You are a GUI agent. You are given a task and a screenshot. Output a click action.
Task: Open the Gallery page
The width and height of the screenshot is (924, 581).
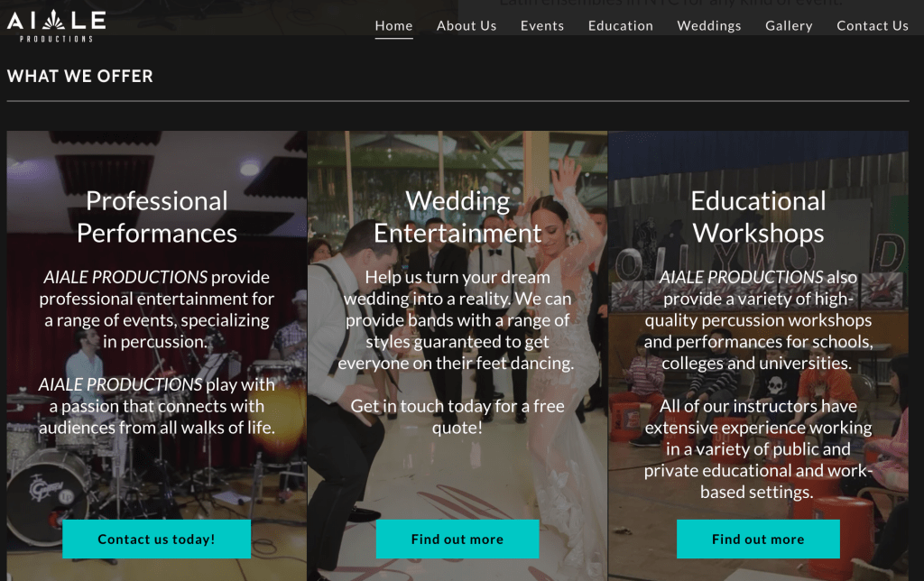tap(789, 26)
